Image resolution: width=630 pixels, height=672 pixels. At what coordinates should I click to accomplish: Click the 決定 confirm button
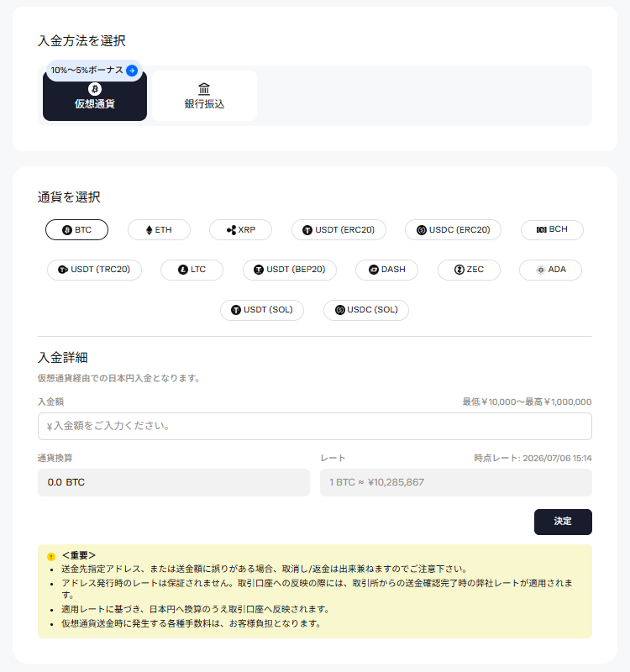563,522
